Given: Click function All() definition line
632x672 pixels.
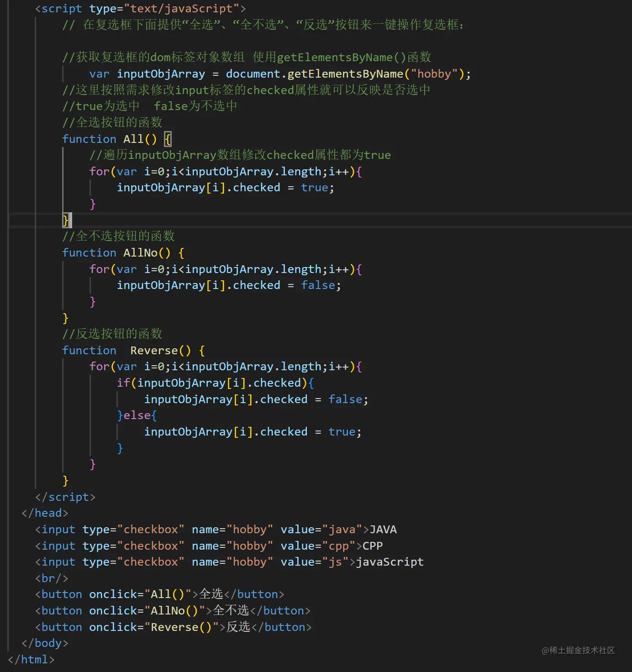Looking at the screenshot, I should coord(116,139).
